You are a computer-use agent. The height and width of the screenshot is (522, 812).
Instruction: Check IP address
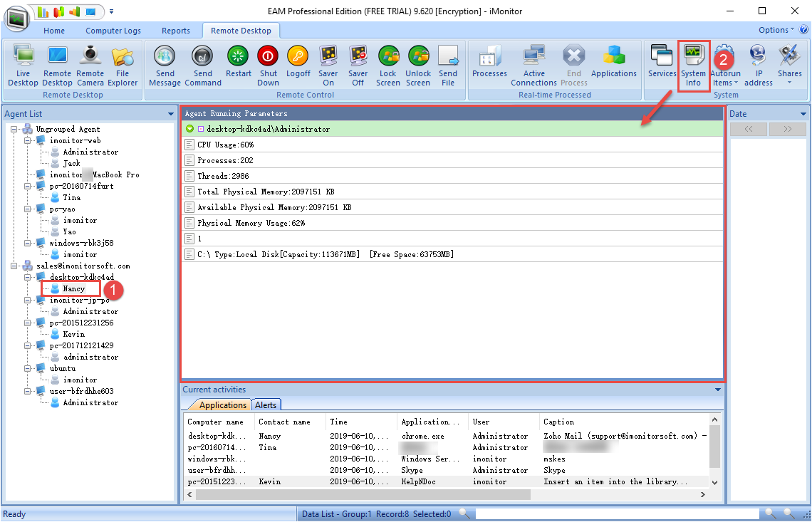coord(758,66)
